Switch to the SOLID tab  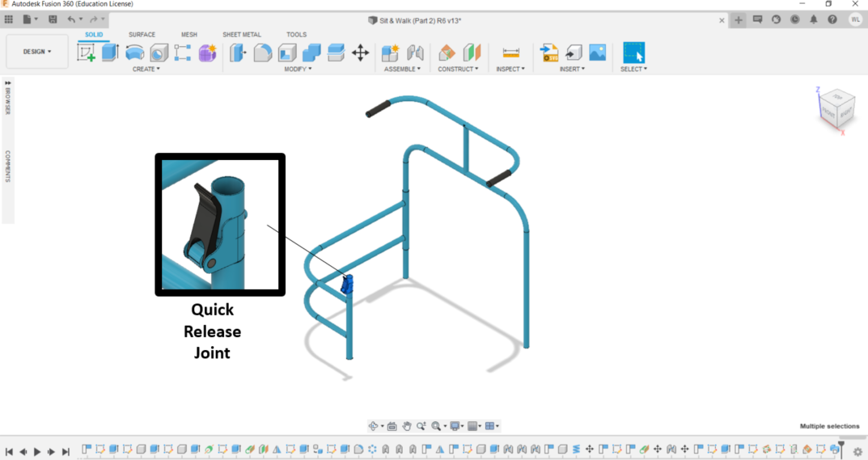pos(94,34)
